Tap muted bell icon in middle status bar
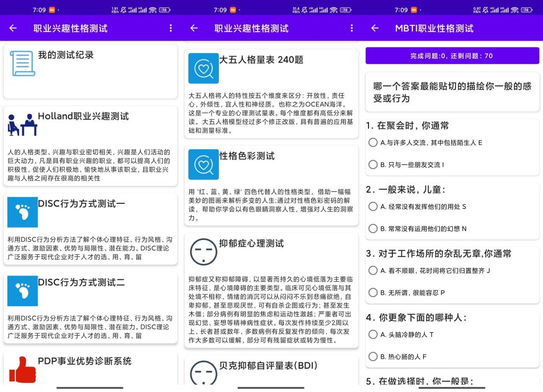The height and width of the screenshot is (392, 543). [304, 10]
